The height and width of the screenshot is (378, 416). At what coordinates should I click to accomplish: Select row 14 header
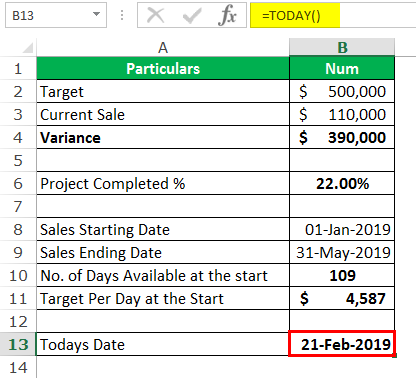[x=18, y=367]
